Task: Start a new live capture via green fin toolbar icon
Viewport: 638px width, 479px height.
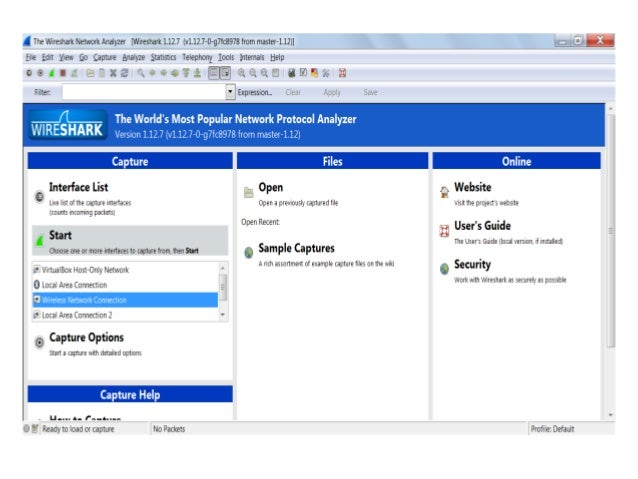Action: (x=52, y=73)
